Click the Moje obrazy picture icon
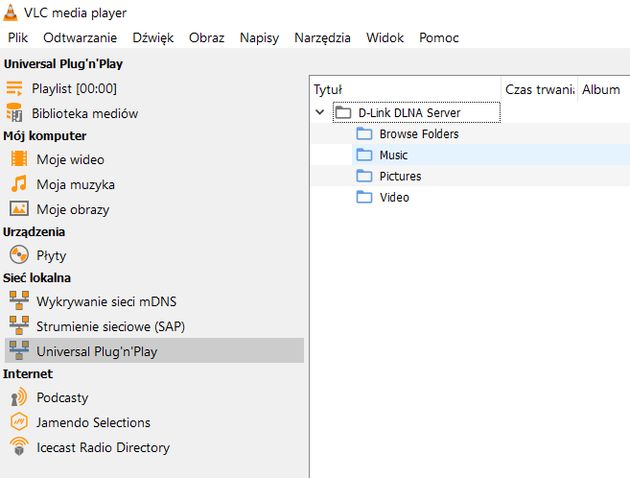 click(x=19, y=209)
